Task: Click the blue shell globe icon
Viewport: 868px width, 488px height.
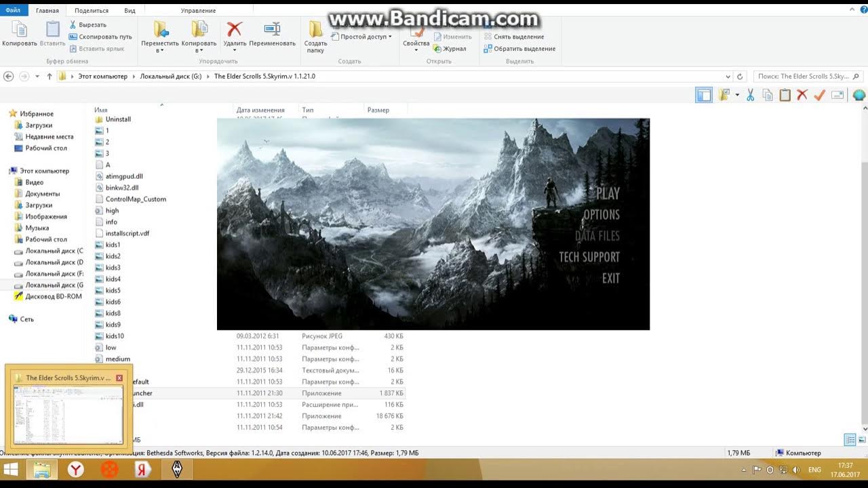Action: tap(859, 96)
